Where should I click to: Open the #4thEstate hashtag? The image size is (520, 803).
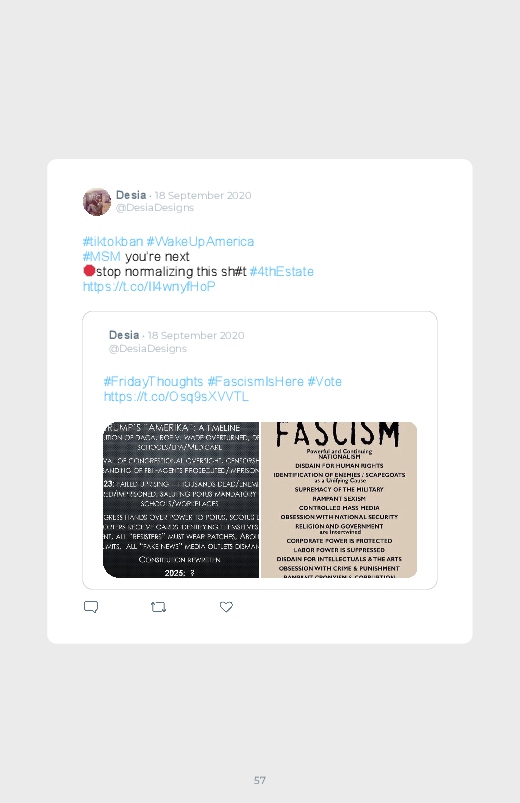point(281,271)
